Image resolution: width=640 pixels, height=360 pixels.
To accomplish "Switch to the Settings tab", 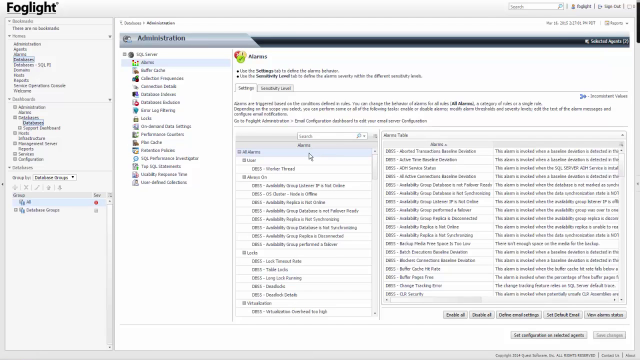I will [246, 88].
